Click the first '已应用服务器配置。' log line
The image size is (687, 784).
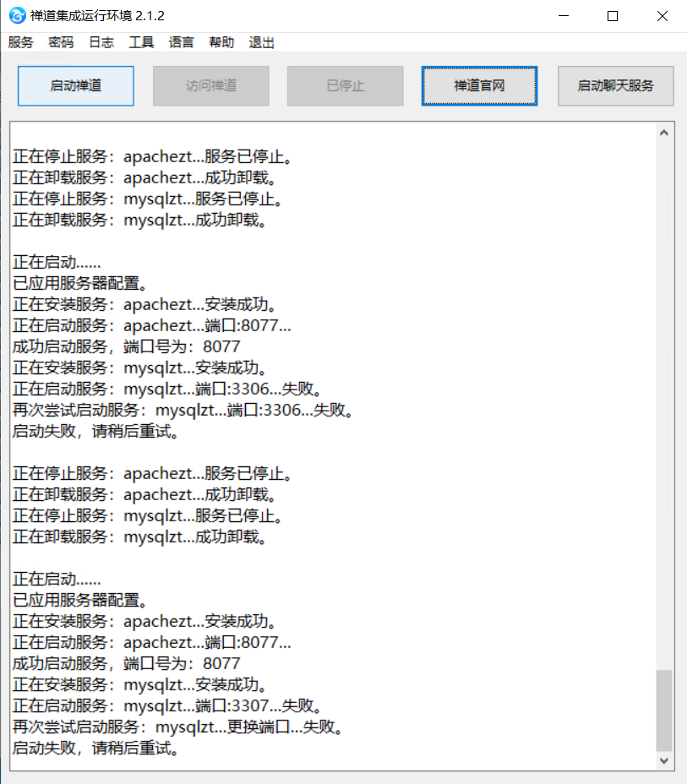[x=80, y=283]
